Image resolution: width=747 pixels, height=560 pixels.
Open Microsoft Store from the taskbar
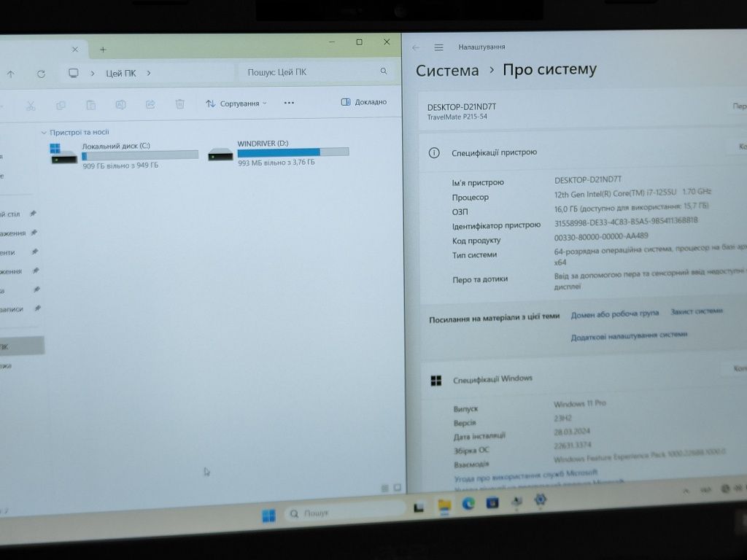tap(492, 502)
